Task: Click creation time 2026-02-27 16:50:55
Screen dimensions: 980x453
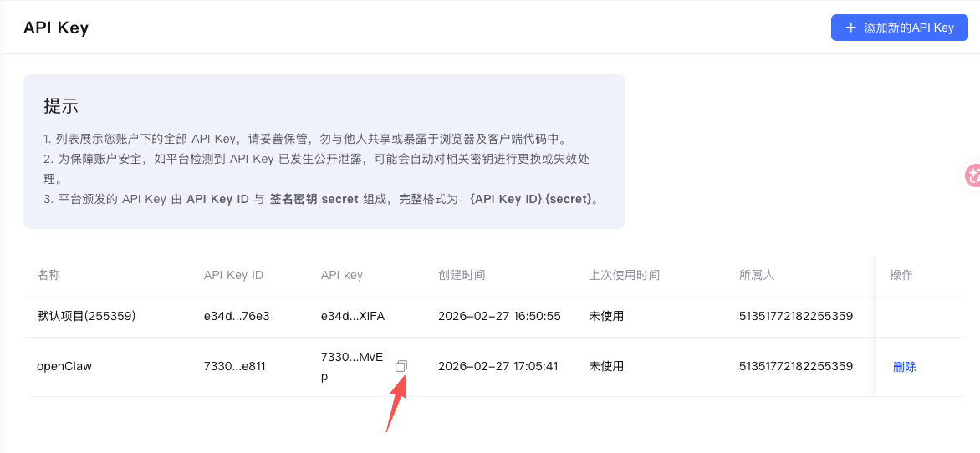Action: pyautogui.click(x=499, y=316)
